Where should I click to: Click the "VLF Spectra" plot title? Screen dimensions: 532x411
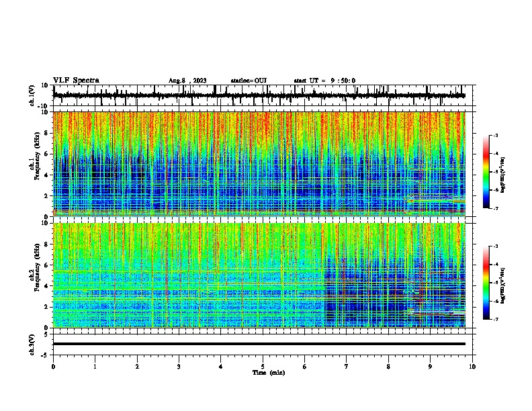tap(76, 81)
